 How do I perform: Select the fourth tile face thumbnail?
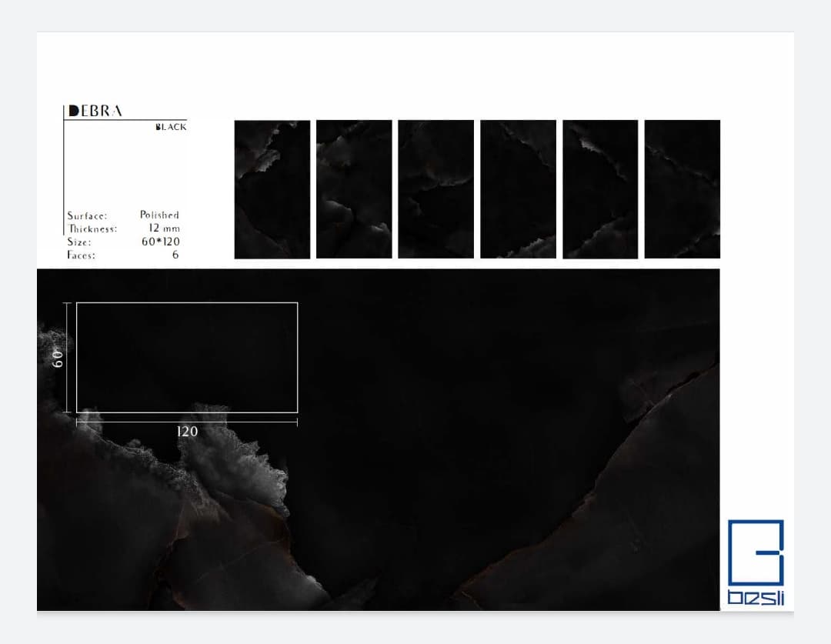[519, 189]
